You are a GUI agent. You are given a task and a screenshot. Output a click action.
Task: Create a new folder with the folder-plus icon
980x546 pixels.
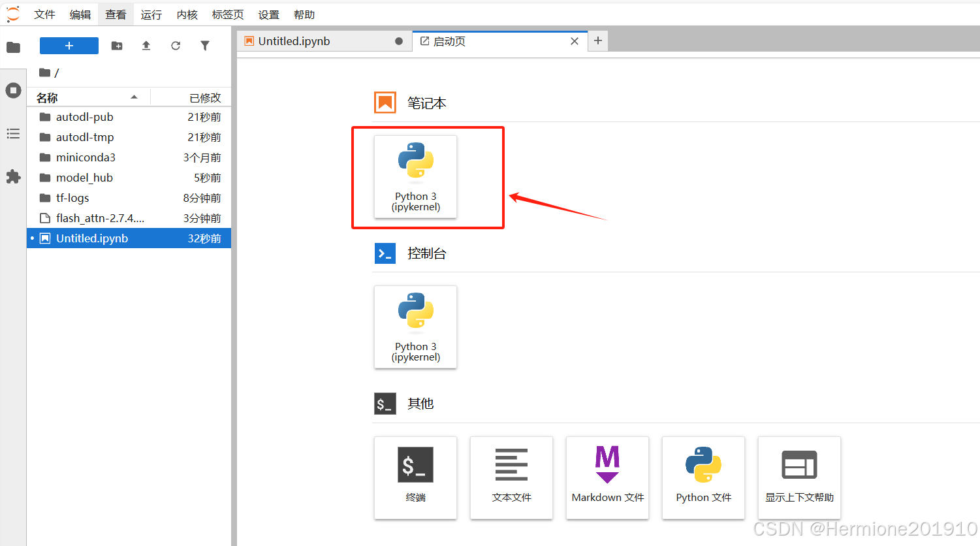(117, 46)
